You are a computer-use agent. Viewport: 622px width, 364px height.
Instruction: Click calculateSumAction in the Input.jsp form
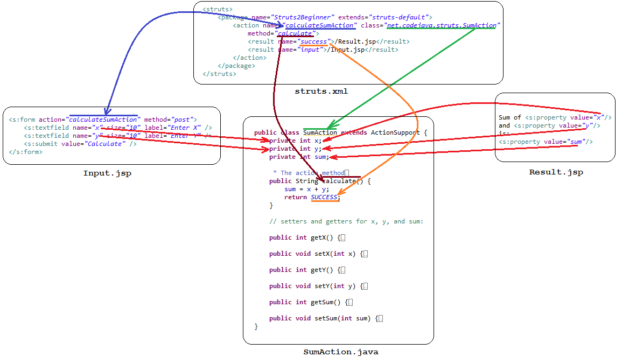point(103,120)
